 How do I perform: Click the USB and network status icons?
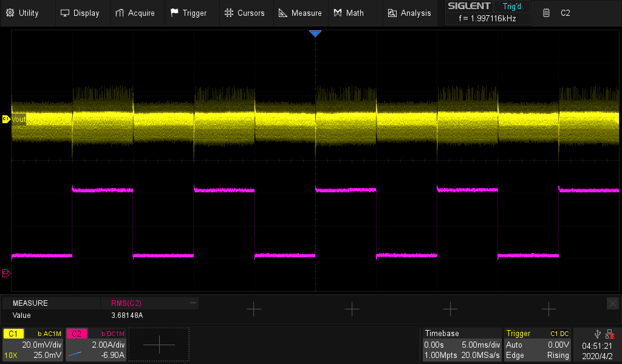tap(603, 334)
